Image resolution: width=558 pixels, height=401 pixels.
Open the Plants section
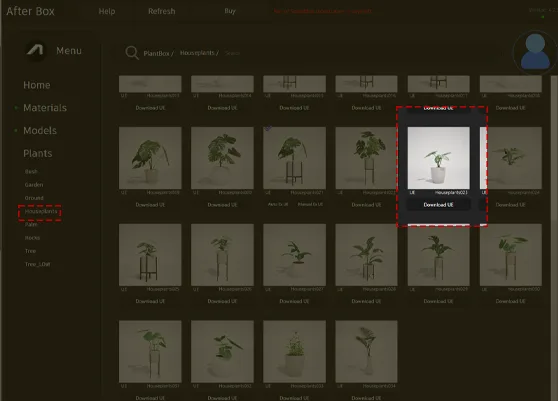click(38, 153)
